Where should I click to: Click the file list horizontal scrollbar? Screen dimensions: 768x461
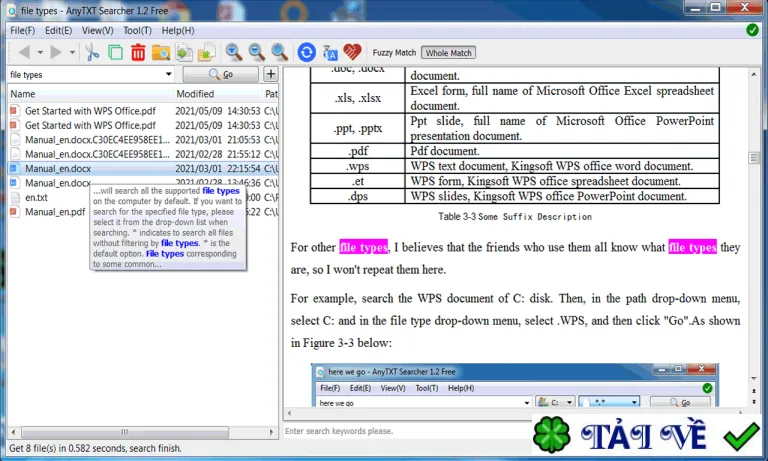coord(142,432)
